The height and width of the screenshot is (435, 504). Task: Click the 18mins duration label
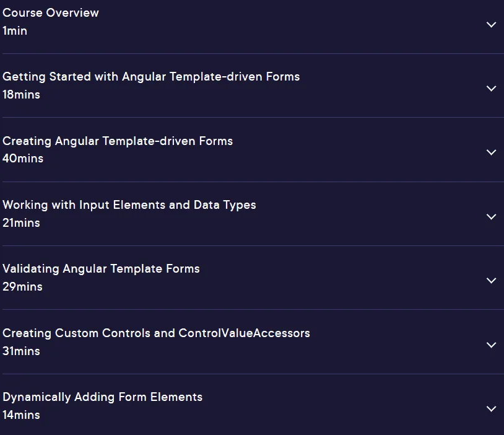click(21, 95)
